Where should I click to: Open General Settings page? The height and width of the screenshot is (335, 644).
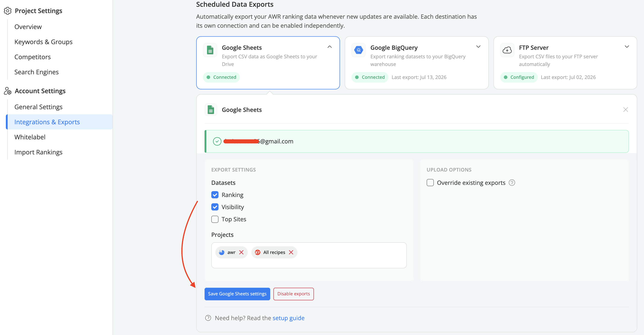coord(38,107)
